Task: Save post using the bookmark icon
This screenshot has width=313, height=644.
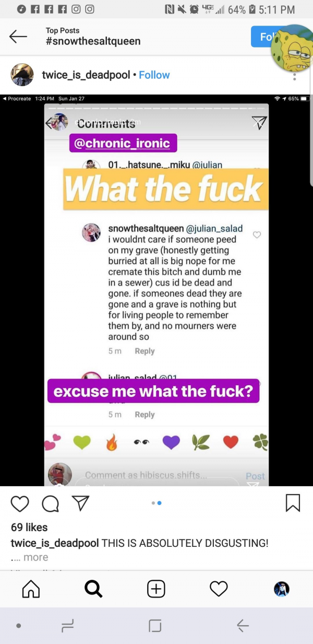Action: point(293,503)
